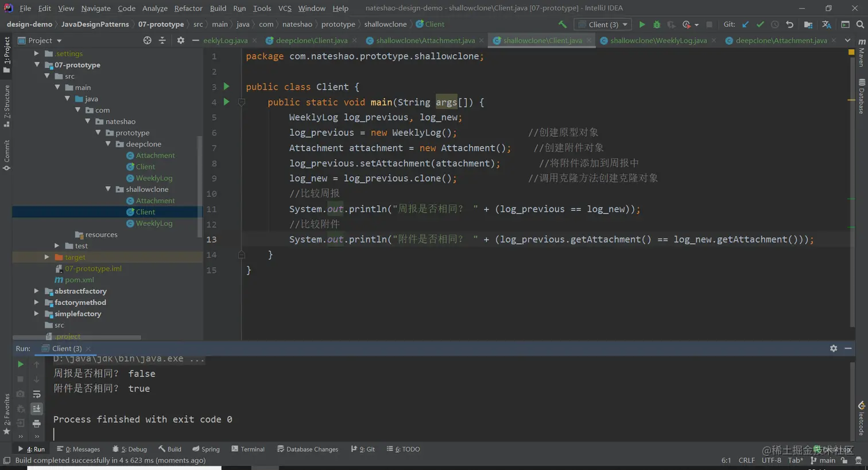
Task: Click the print icon in Run panel
Action: pyautogui.click(x=36, y=423)
